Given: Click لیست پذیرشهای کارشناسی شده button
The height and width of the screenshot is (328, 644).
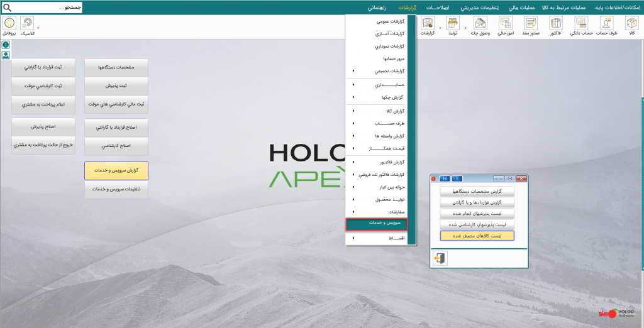Looking at the screenshot, I should (477, 224).
